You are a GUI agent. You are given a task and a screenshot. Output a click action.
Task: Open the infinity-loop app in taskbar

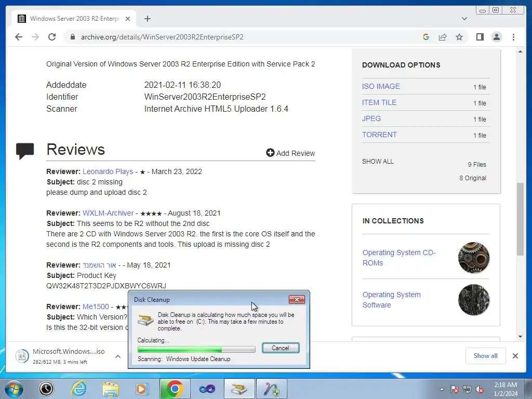[207, 389]
